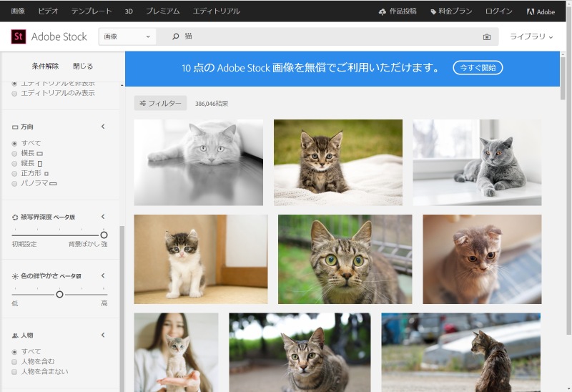Collapse the 方向 filter section
The height and width of the screenshot is (392, 572).
(103, 127)
